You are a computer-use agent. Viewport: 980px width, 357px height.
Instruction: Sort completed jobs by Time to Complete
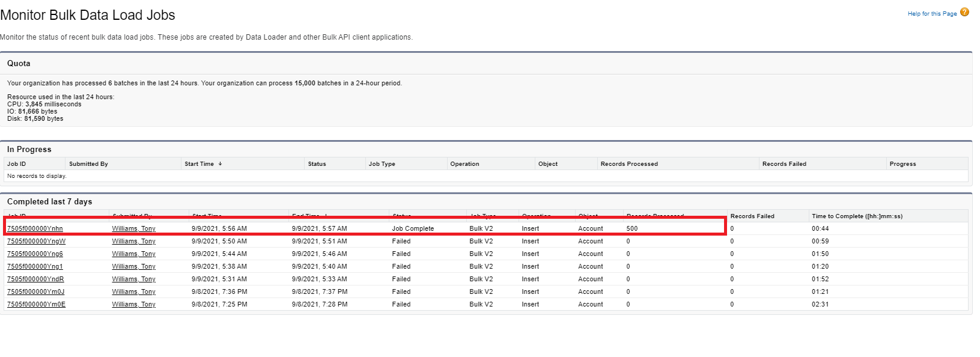(857, 216)
